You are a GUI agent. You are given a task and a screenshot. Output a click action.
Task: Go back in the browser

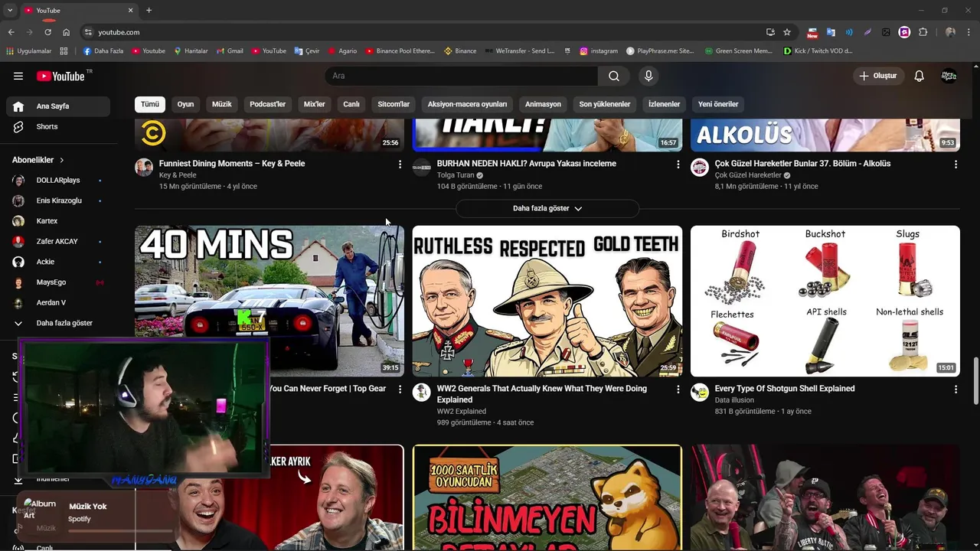(11, 32)
